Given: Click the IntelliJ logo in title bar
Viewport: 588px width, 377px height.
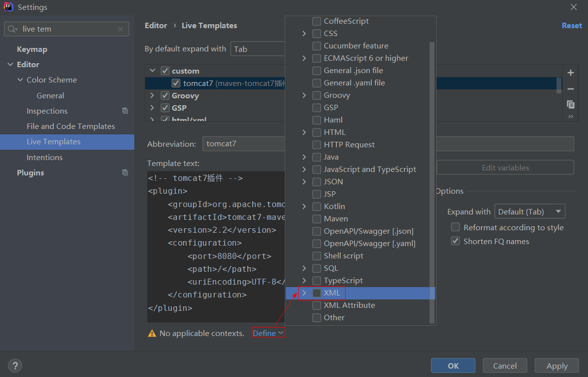Looking at the screenshot, I should [x=8, y=7].
